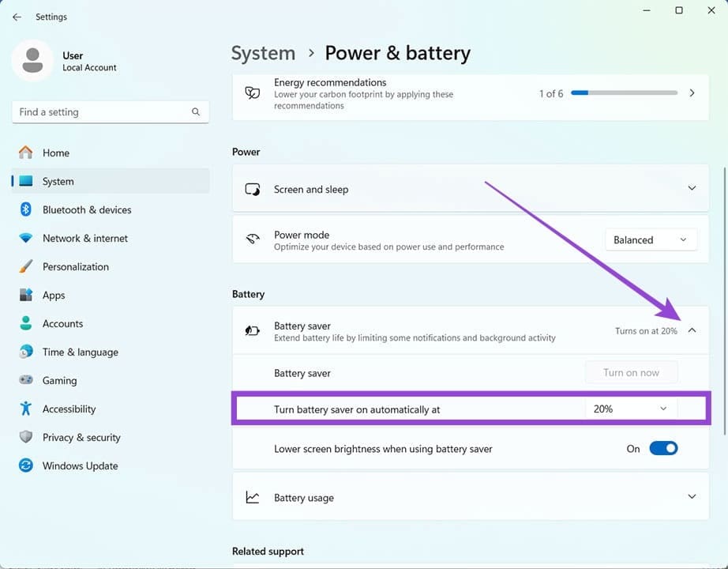Click the Personalization brush icon
The width and height of the screenshot is (728, 569).
point(26,266)
